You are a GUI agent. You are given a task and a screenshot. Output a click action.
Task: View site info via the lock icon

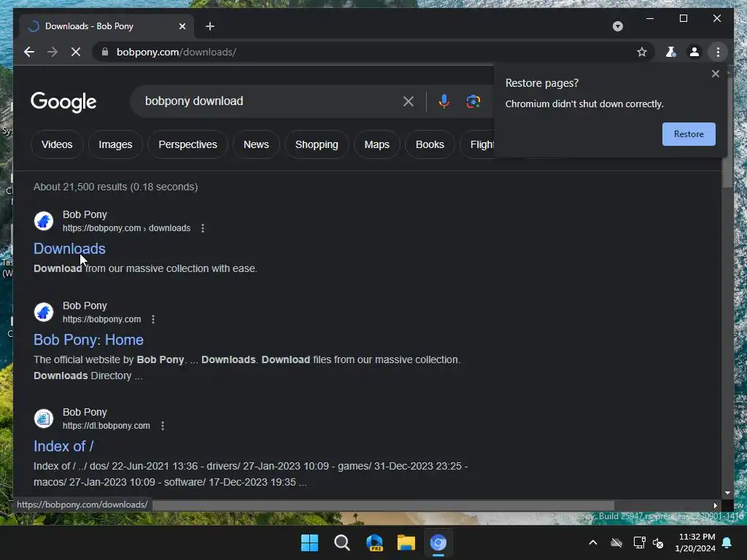click(105, 52)
